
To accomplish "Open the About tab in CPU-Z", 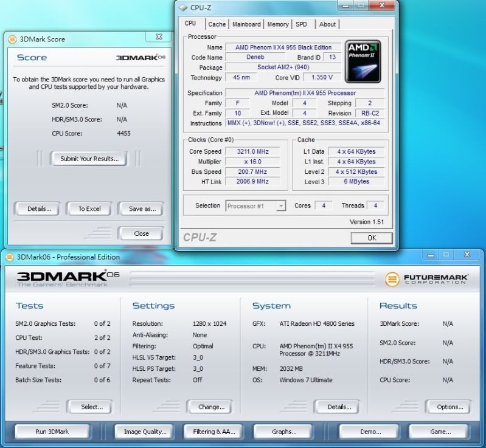I will 327,24.
